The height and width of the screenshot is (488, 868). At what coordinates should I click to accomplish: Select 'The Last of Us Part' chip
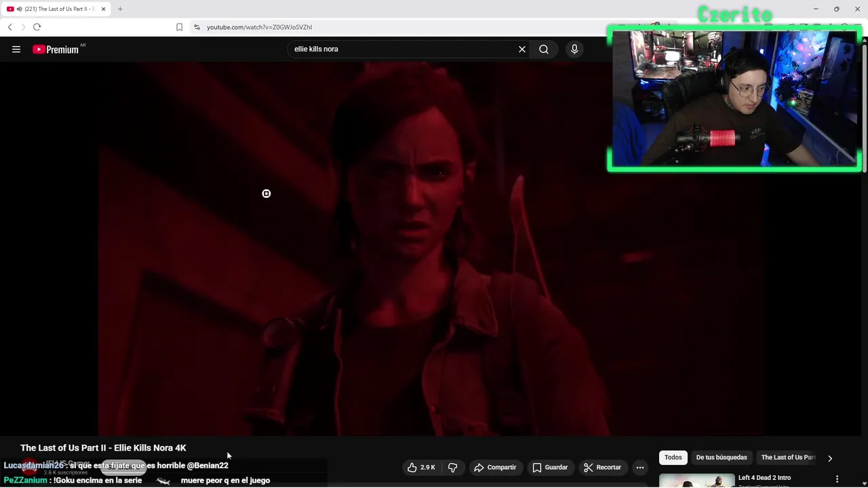click(788, 457)
